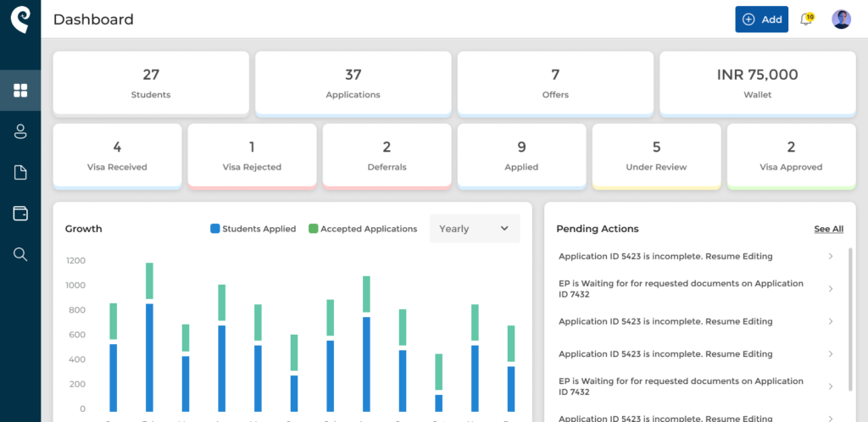Open the 27 Students card
The image size is (868, 422).
(x=151, y=83)
